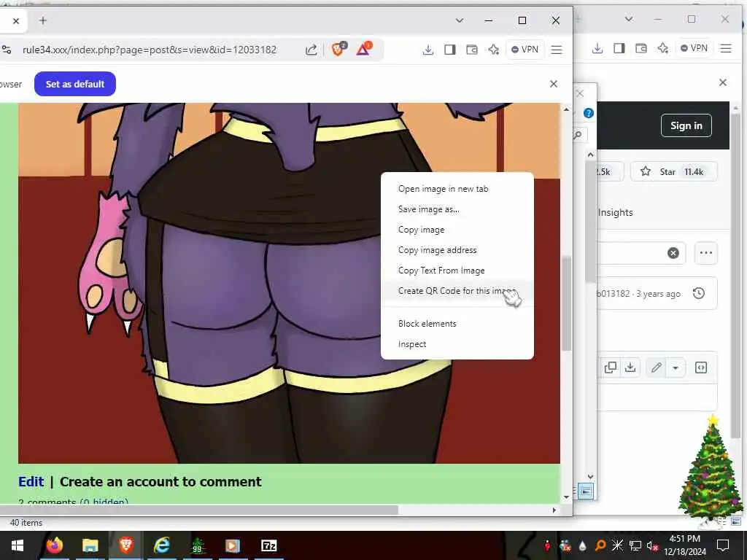Download raw file icon on GitHub page
This screenshot has height=560, width=747.
click(x=630, y=367)
